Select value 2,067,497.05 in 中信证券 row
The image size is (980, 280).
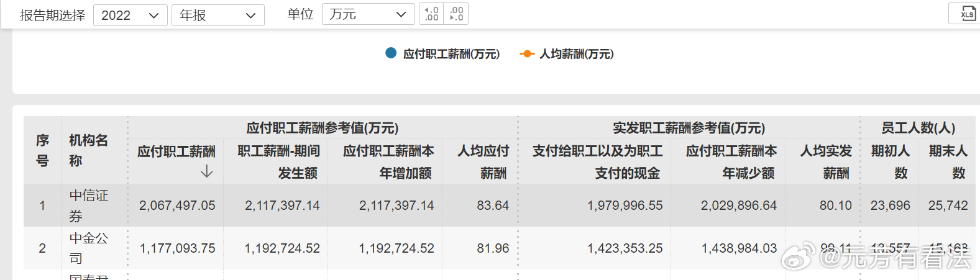pyautogui.click(x=177, y=205)
